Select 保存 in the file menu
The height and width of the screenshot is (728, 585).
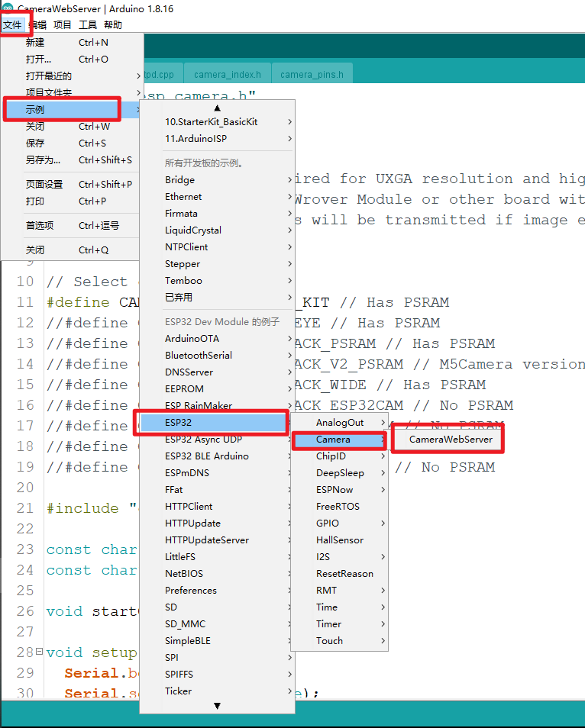pos(71,143)
